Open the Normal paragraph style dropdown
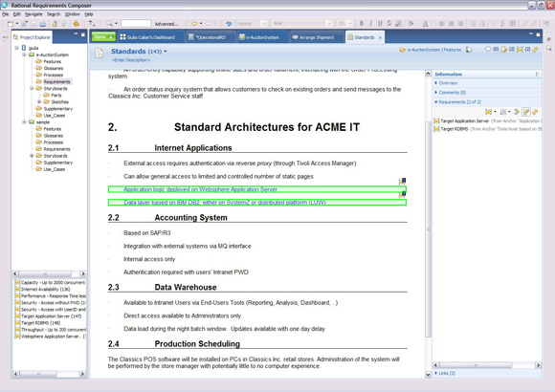The width and height of the screenshot is (555, 392). click(264, 23)
